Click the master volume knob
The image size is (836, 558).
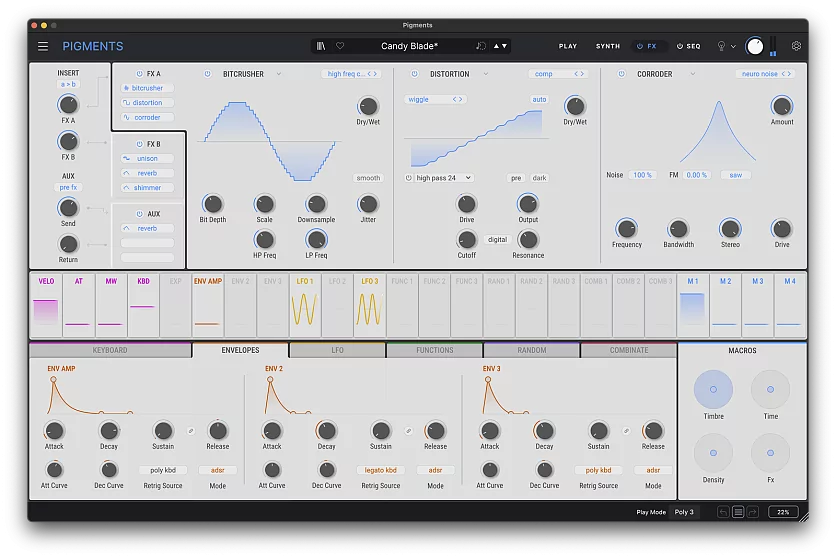[x=754, y=46]
